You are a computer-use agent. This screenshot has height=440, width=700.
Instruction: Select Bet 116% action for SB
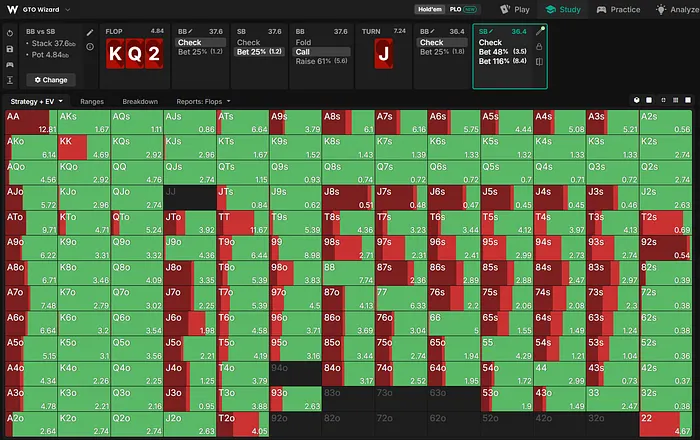(x=503, y=61)
